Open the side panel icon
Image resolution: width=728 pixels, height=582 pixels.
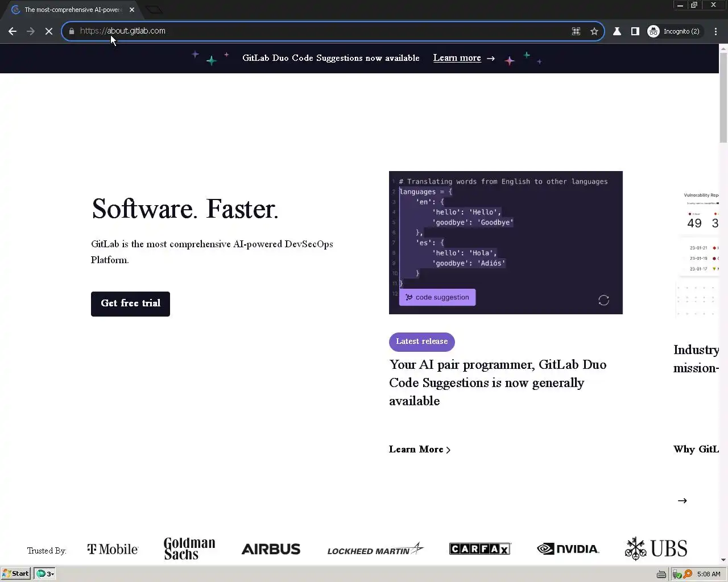pos(635,31)
